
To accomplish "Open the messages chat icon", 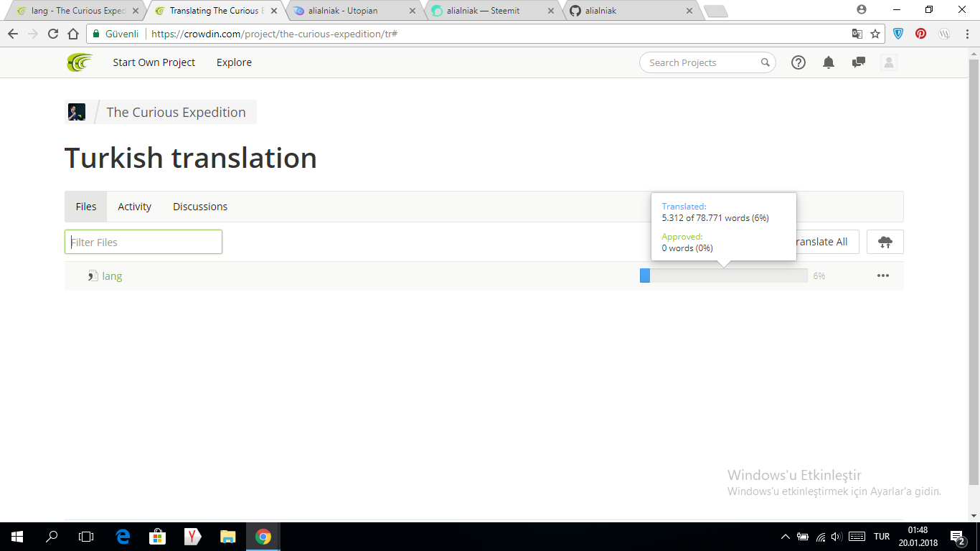I will pos(858,62).
